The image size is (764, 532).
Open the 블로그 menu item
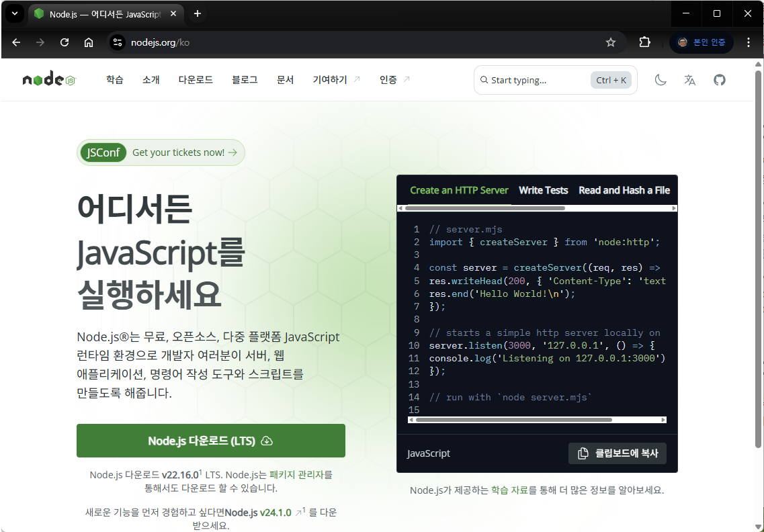[x=245, y=79]
